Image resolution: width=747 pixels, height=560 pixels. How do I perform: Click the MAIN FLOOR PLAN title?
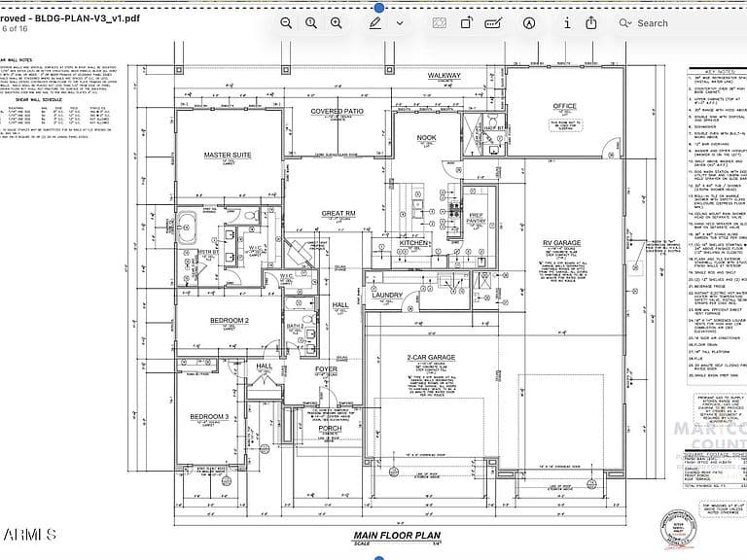pyautogui.click(x=397, y=536)
